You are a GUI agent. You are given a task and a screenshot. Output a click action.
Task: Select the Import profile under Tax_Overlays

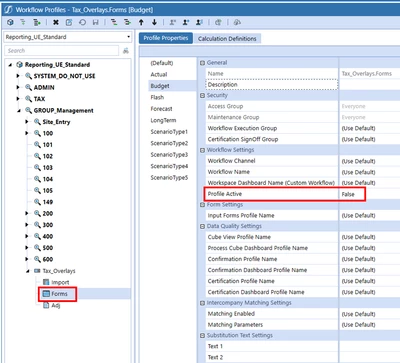(x=60, y=282)
